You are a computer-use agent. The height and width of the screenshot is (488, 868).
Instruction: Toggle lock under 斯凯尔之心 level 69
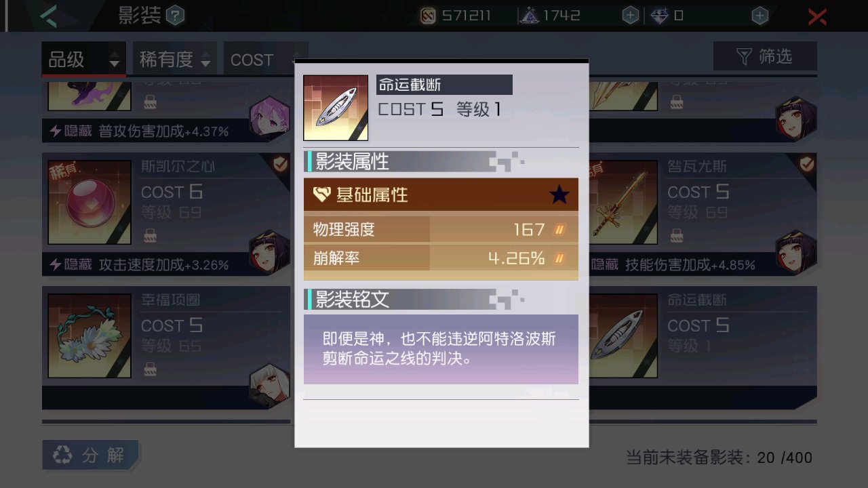(150, 235)
